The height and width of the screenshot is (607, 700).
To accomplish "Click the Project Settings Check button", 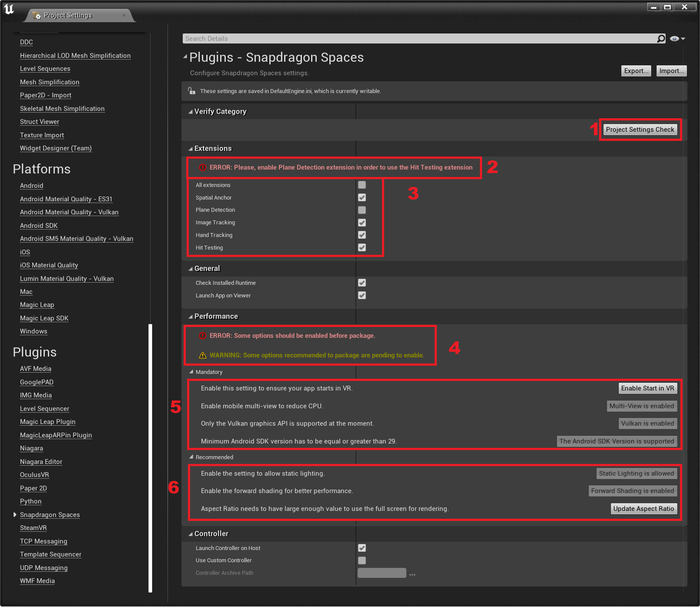I will pyautogui.click(x=640, y=130).
